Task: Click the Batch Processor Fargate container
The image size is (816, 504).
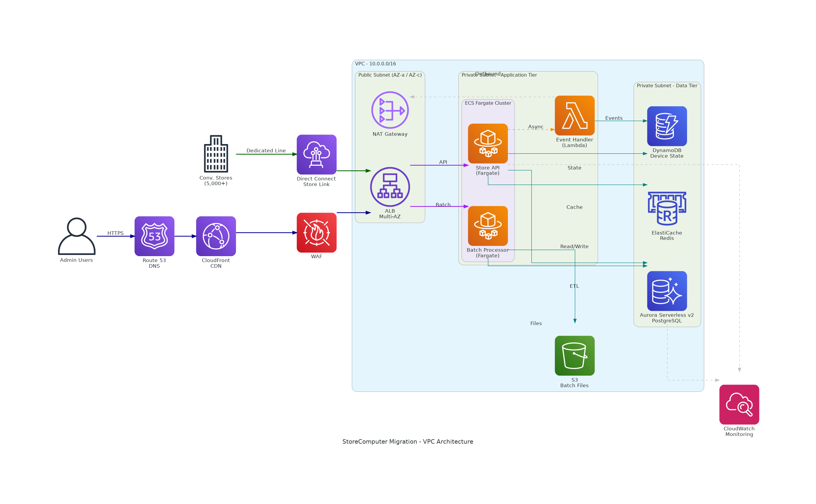Action: coord(488,226)
